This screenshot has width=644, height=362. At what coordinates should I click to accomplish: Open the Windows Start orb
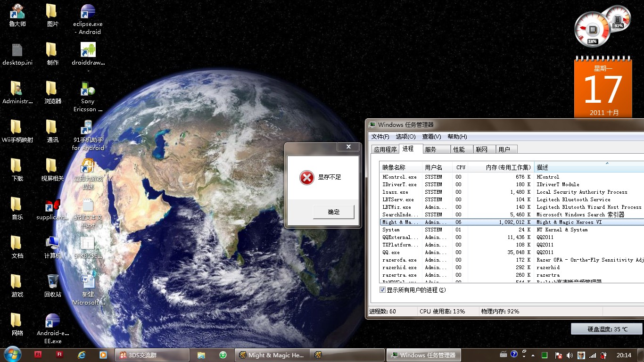click(12, 354)
